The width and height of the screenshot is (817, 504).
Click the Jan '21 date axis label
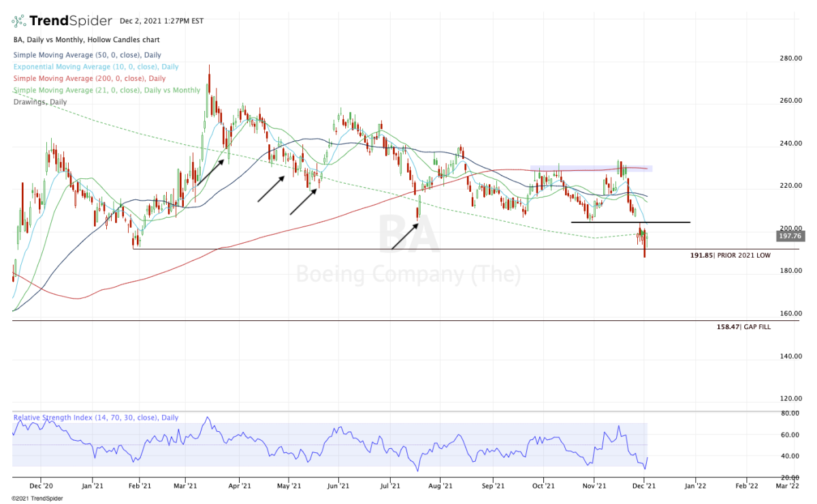[92, 486]
